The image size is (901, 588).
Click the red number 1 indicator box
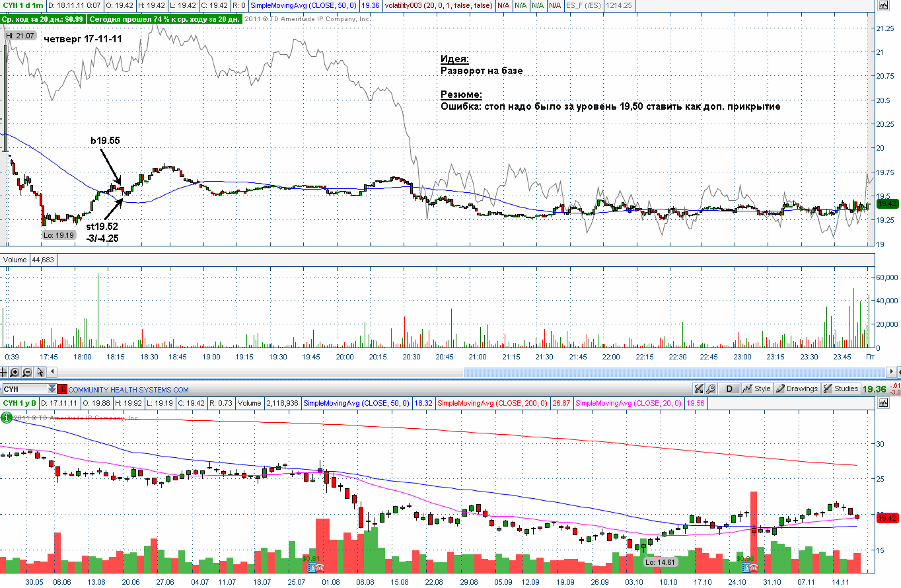click(x=62, y=389)
